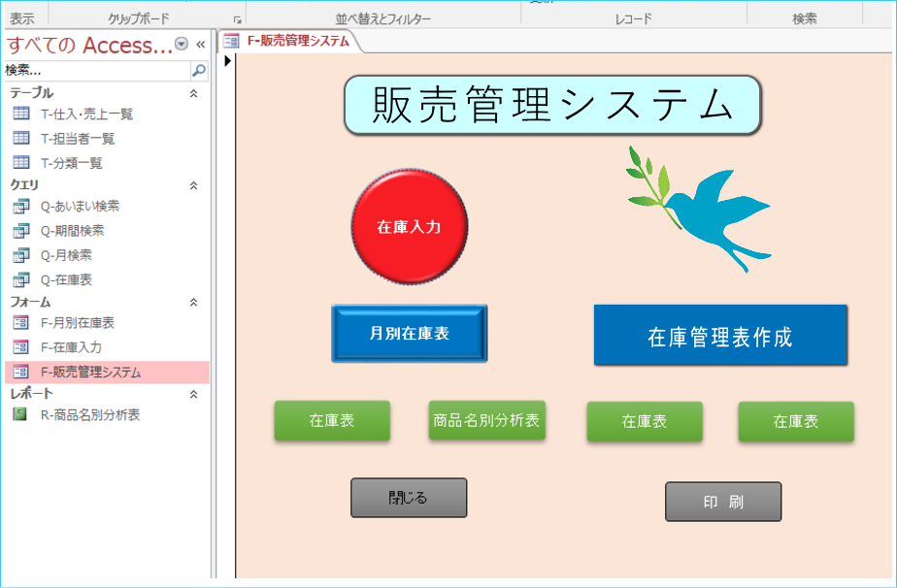
Task: Click the query icon next to Q-月検索
Action: 21,255
